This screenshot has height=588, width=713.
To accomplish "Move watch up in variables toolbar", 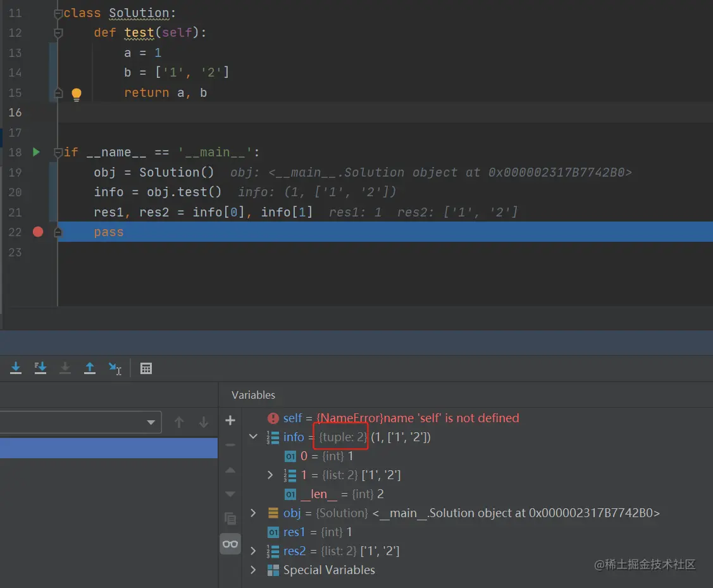I will pos(230,470).
